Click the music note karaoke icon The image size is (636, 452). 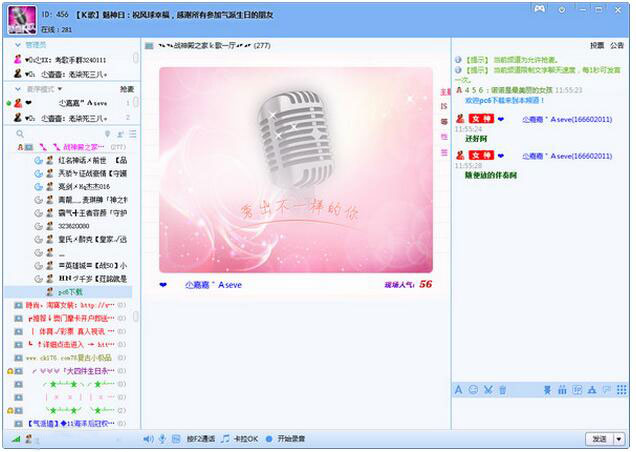click(226, 439)
